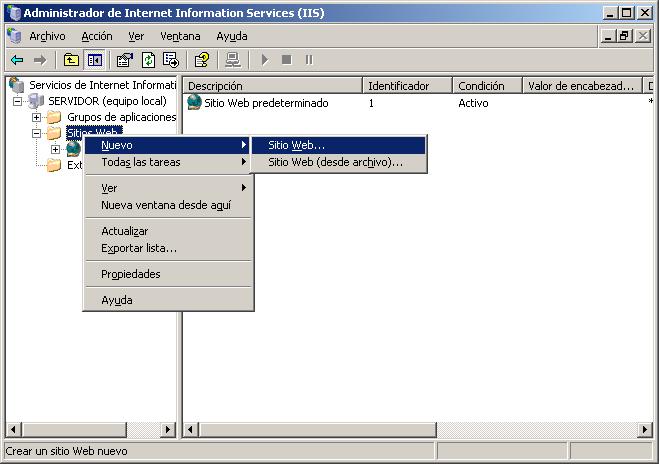The width and height of the screenshot is (659, 464).
Task: Click the left pane scroll right arrow
Action: 168,430
